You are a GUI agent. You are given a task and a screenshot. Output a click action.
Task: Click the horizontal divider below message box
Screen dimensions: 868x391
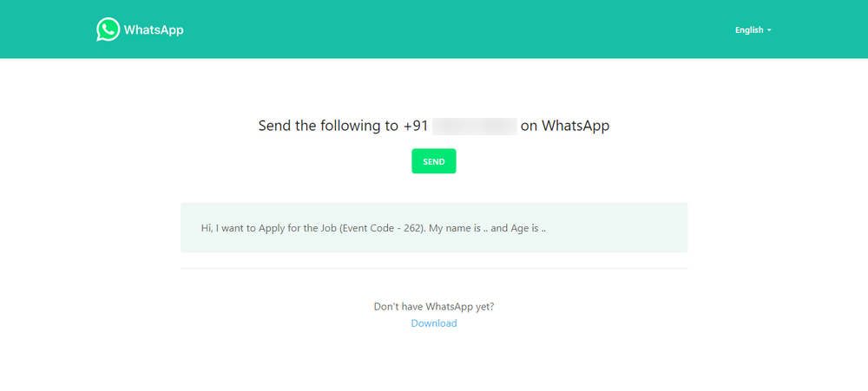click(434, 268)
